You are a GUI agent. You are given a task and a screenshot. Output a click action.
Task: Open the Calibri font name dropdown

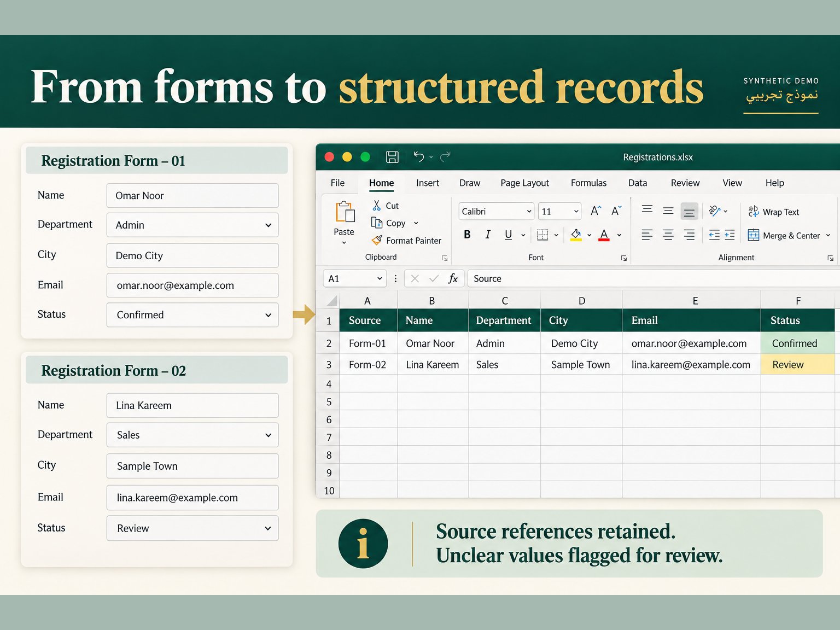pos(529,211)
